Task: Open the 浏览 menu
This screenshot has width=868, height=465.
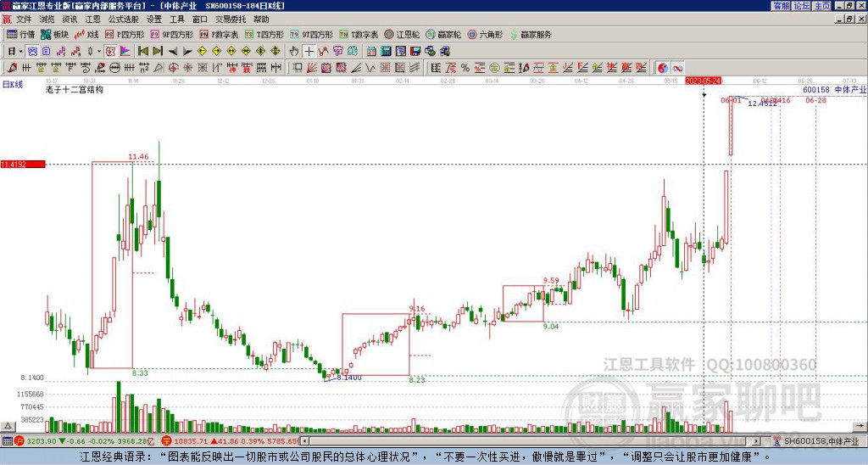Action: (47, 20)
